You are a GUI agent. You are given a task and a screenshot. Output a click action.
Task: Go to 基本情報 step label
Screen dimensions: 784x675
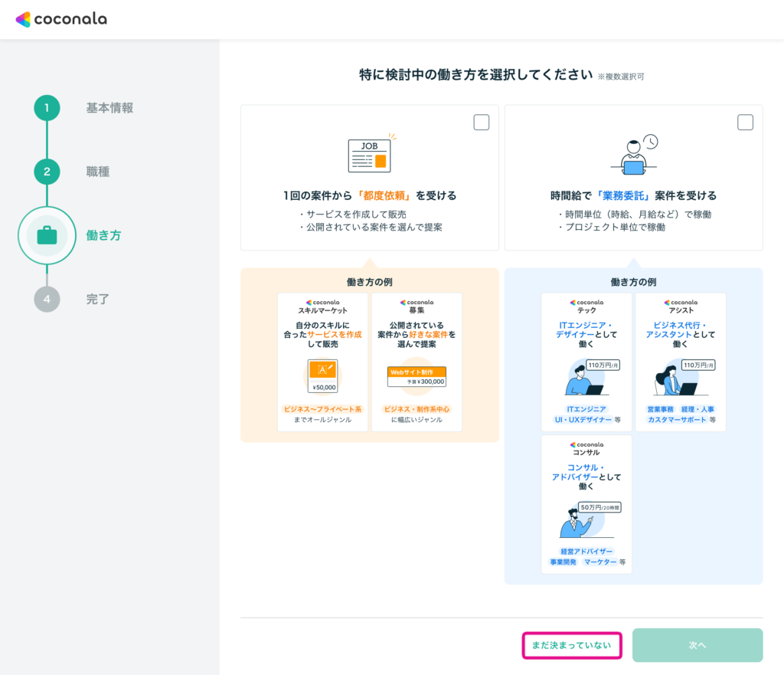click(x=109, y=108)
